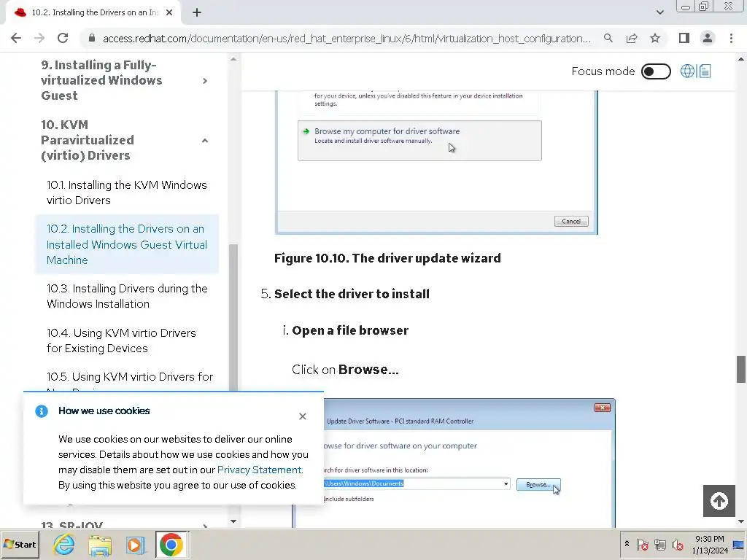Open network status tray icon
747x560 pixels.
coord(659,544)
